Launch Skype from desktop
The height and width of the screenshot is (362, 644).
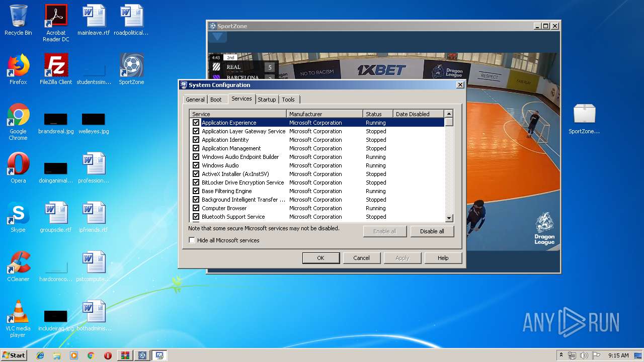click(x=18, y=217)
